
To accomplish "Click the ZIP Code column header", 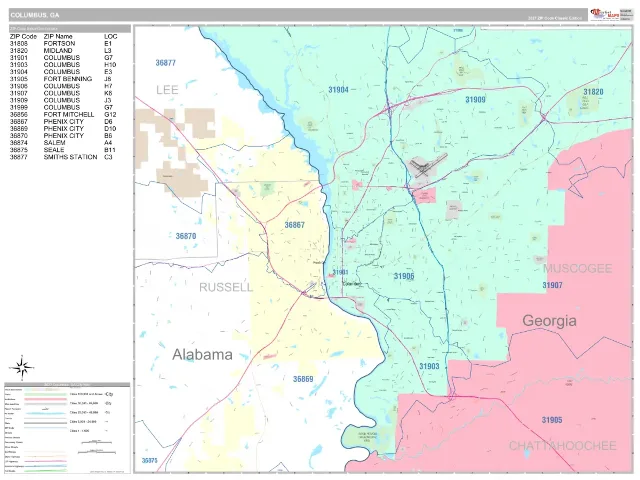I will (x=23, y=36).
